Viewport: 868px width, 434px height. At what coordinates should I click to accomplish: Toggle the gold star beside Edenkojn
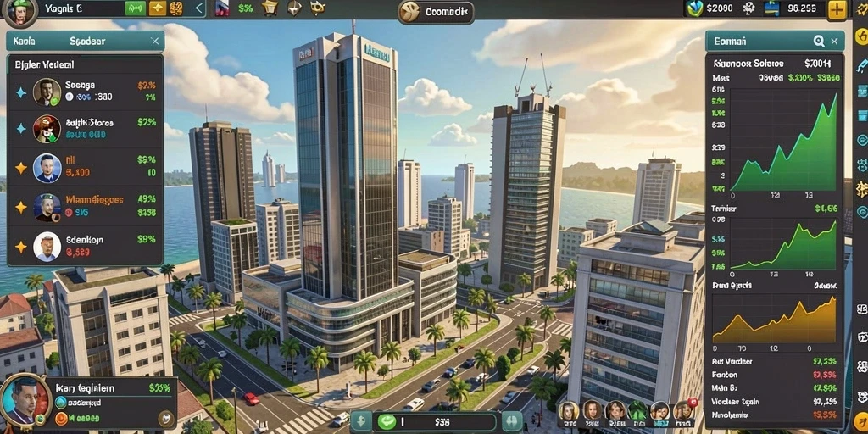[x=21, y=247]
